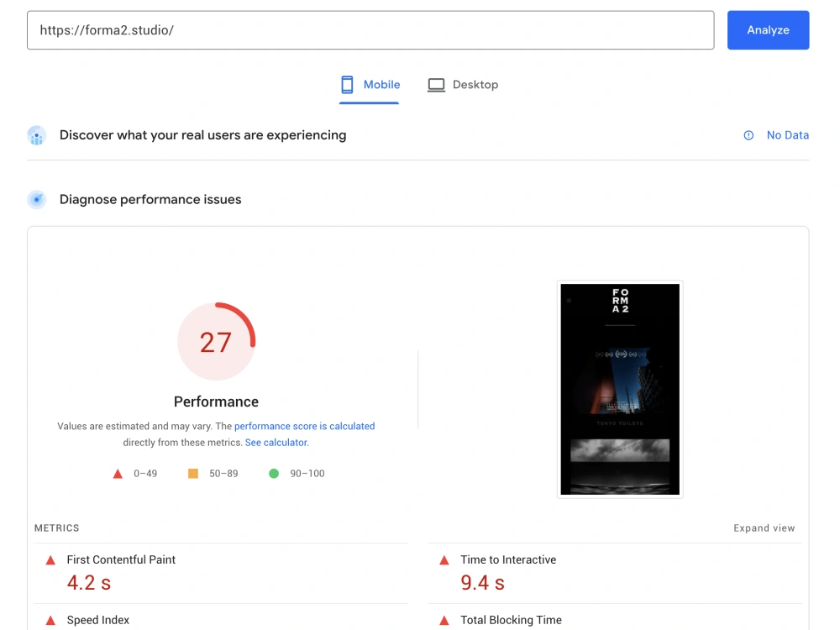
Task: Click the mobile phone icon
Action: pyautogui.click(x=347, y=85)
